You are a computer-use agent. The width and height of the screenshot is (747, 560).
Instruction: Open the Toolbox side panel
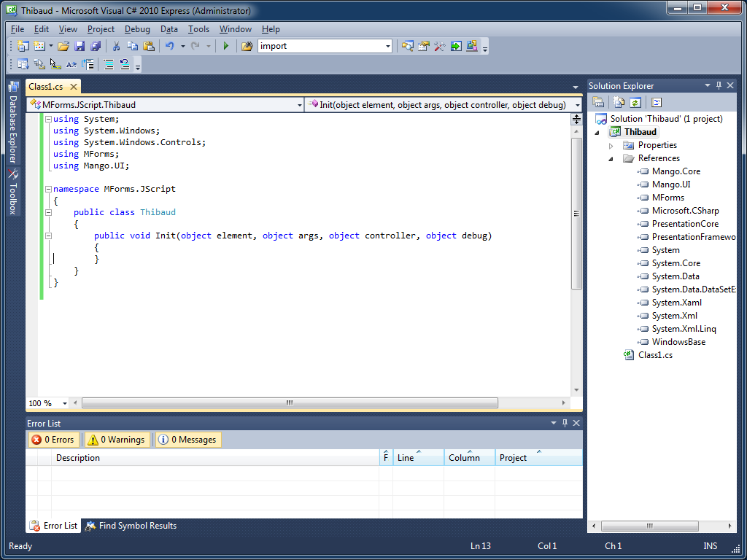(12, 192)
